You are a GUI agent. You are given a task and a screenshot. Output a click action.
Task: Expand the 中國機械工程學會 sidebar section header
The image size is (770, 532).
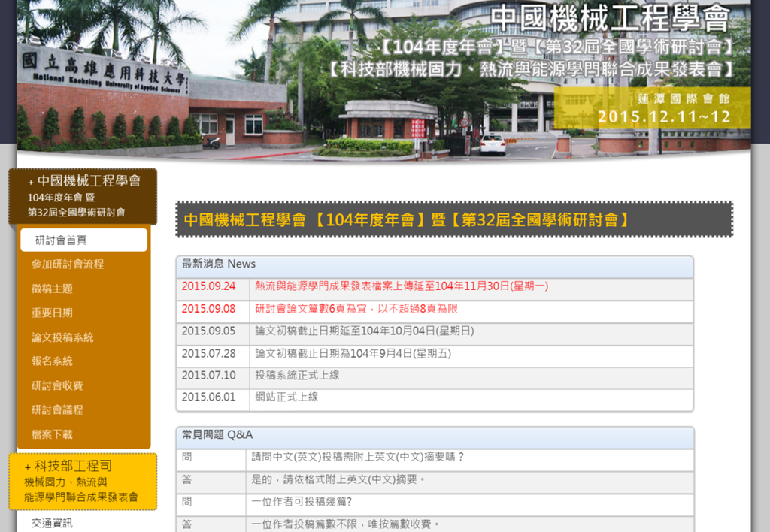pyautogui.click(x=83, y=181)
